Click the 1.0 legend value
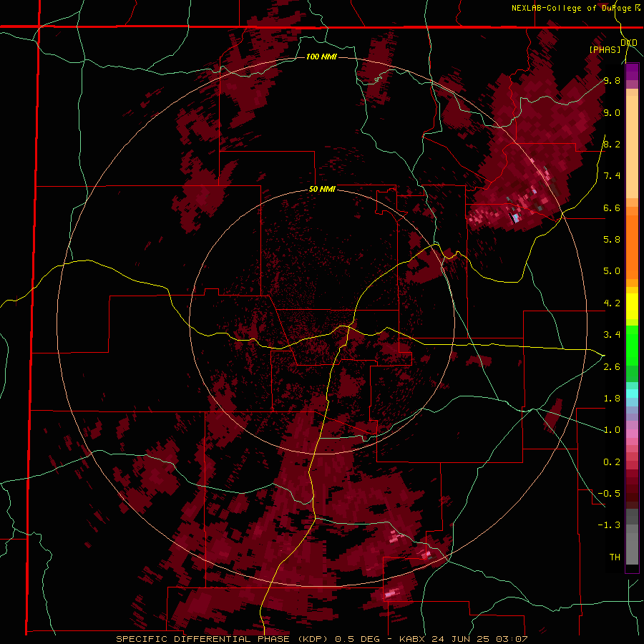This screenshot has width=644, height=644. click(612, 430)
